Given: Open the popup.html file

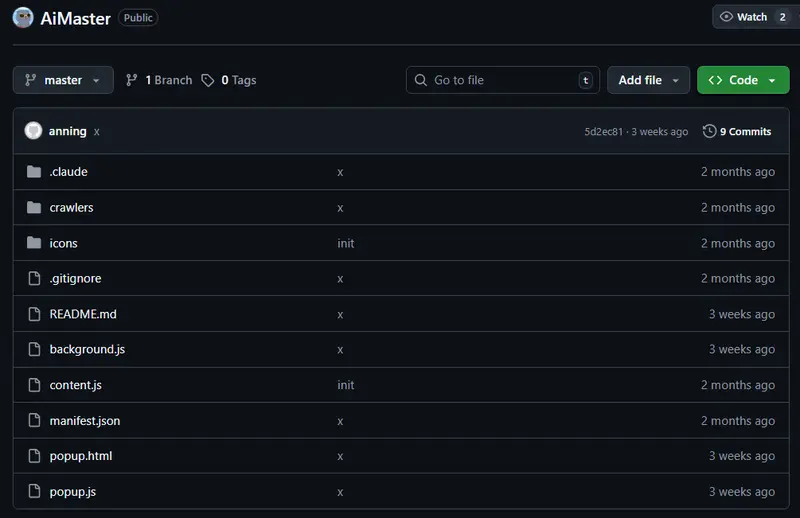Looking at the screenshot, I should [x=81, y=456].
